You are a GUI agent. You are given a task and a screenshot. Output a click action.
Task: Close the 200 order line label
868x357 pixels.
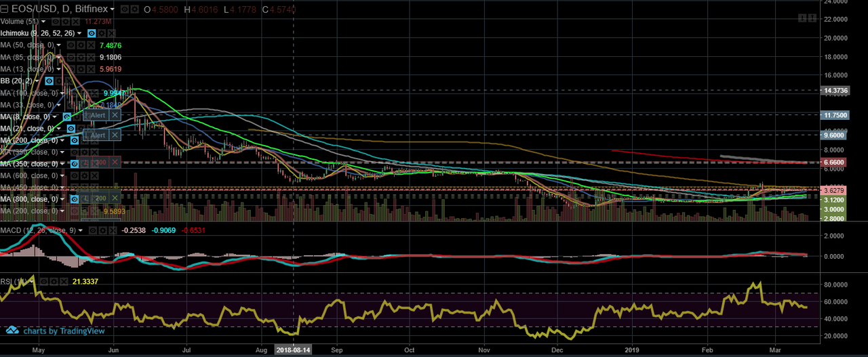(115, 198)
